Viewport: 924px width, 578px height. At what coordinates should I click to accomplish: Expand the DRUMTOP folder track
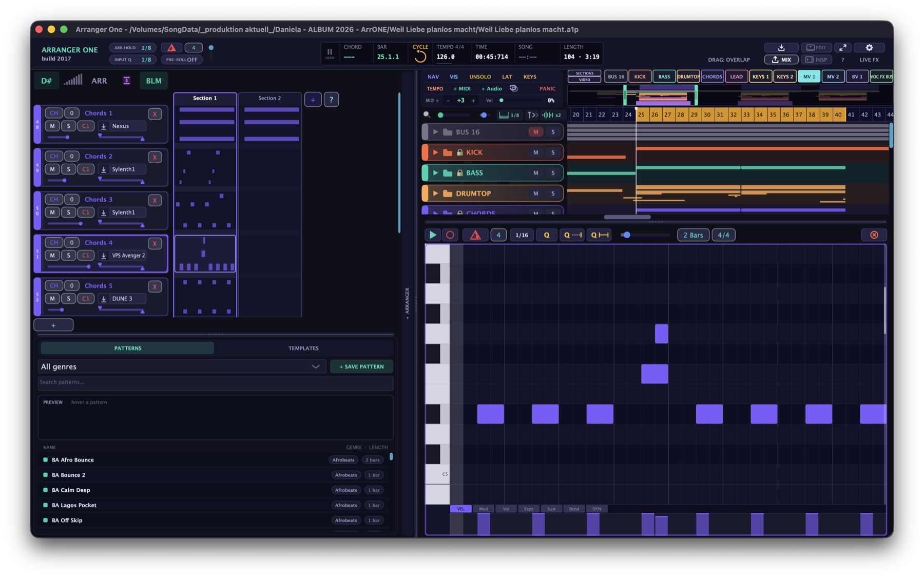(435, 194)
